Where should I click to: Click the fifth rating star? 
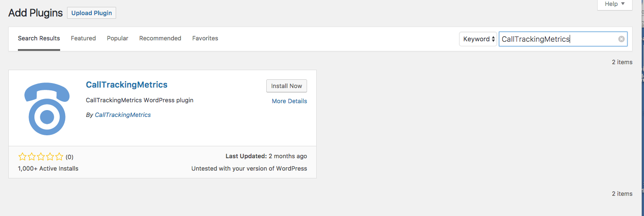(59, 156)
